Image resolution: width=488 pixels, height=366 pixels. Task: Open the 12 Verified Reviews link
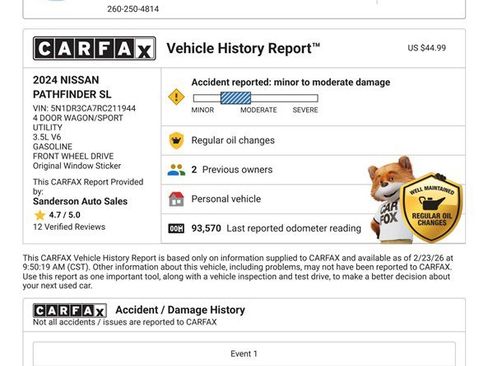point(69,227)
